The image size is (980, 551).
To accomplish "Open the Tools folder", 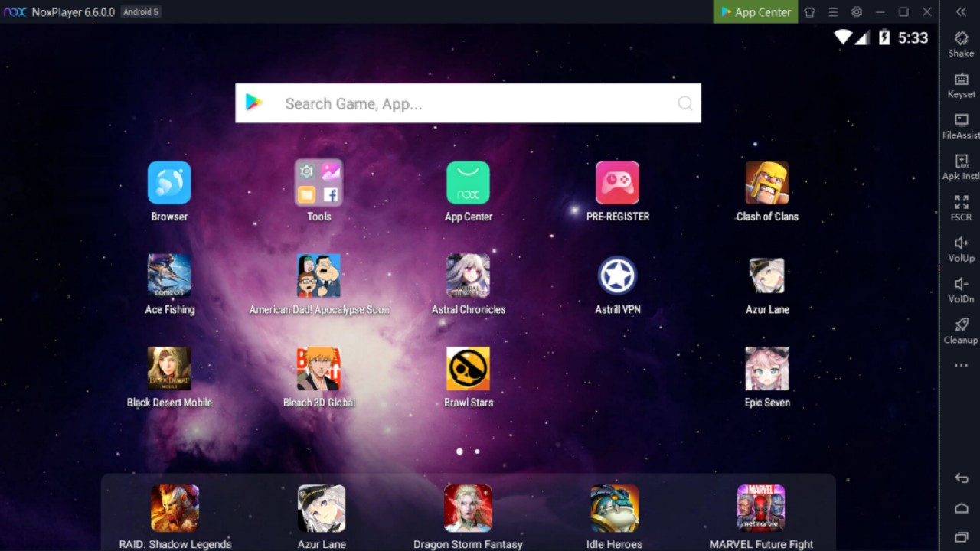I will tap(318, 183).
